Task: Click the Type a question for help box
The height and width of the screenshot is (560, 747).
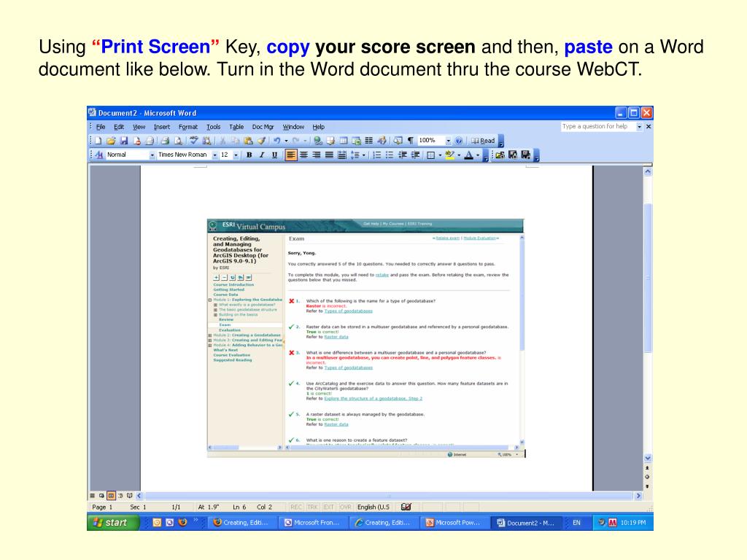Action: (599, 126)
